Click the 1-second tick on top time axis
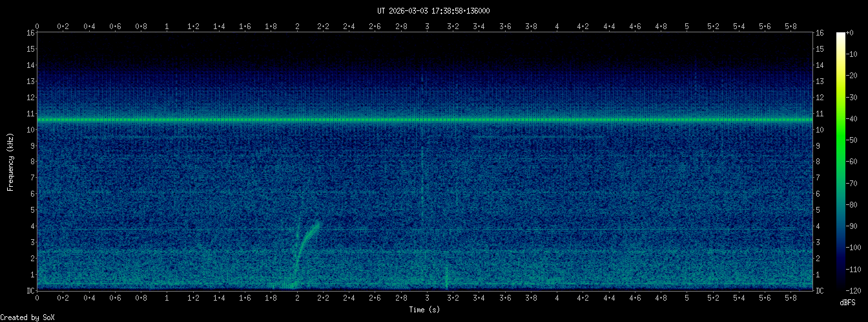The width and height of the screenshot is (868, 322). (167, 27)
